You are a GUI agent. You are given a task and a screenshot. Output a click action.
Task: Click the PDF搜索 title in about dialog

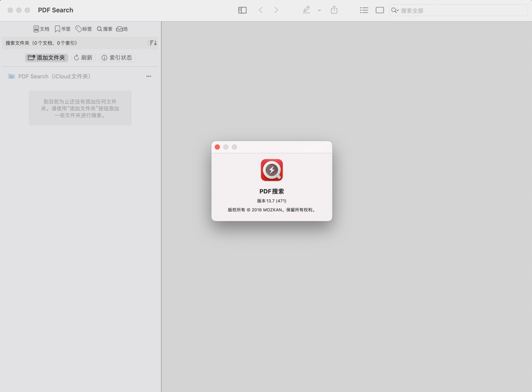tap(271, 191)
